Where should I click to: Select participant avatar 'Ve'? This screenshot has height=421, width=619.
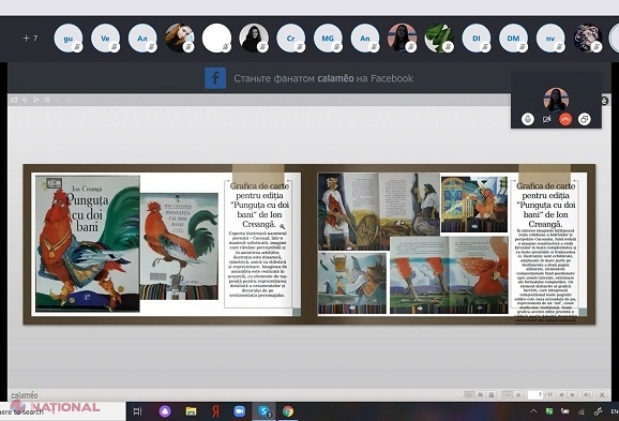105,38
